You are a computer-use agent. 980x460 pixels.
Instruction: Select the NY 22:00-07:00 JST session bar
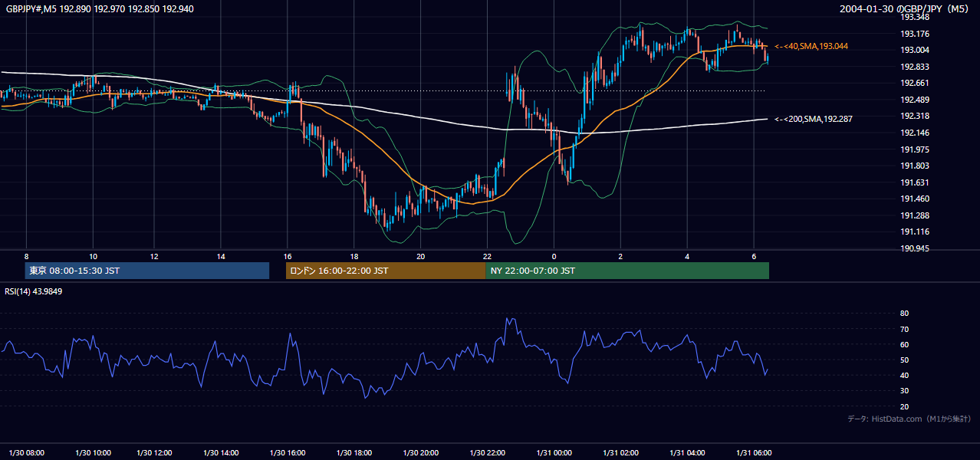click(x=627, y=271)
